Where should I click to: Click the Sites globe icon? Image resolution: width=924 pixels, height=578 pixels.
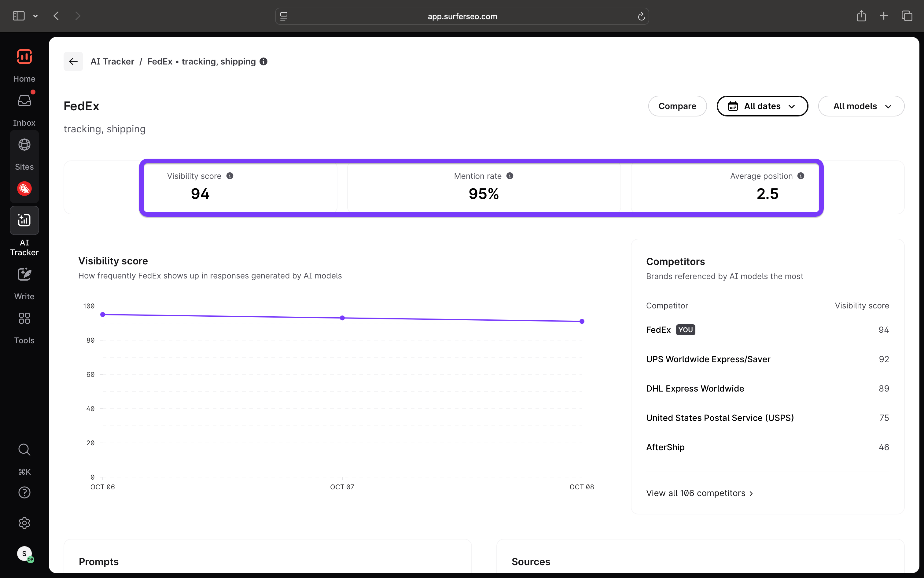click(24, 145)
